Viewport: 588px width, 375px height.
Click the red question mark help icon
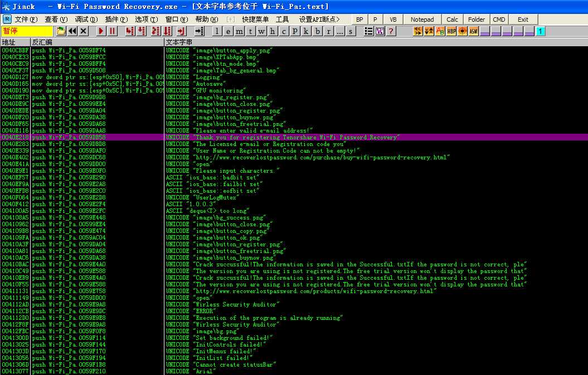[391, 31]
